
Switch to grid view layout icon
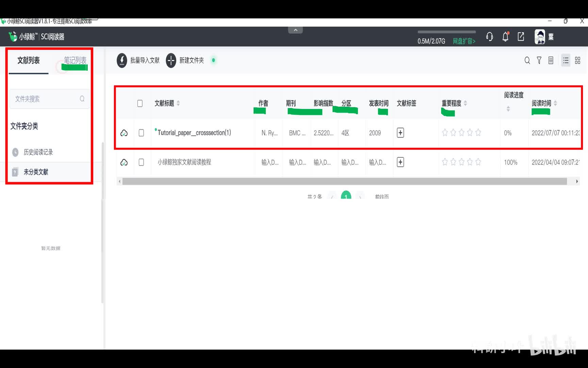point(577,61)
